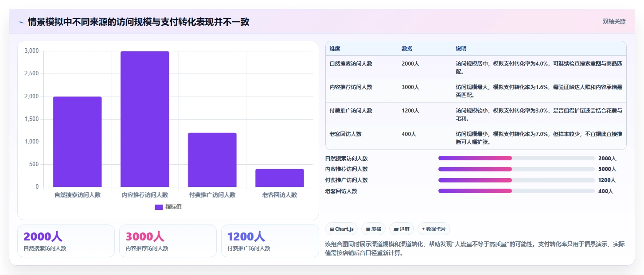The image size is (644, 275).
Task: Click the 付费推广访问人数 progress bar
Action: [x=516, y=180]
